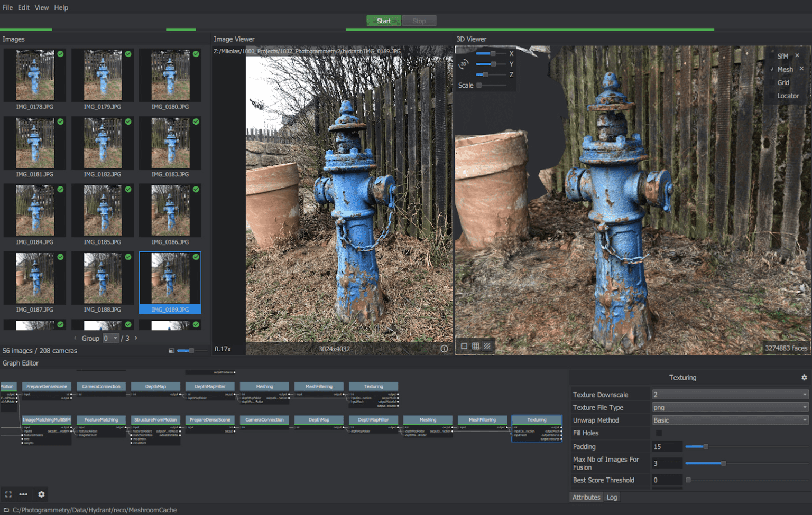Select the IMG_0178.JPG thumbnail
Viewport: 812px width, 515px height.
click(x=35, y=75)
